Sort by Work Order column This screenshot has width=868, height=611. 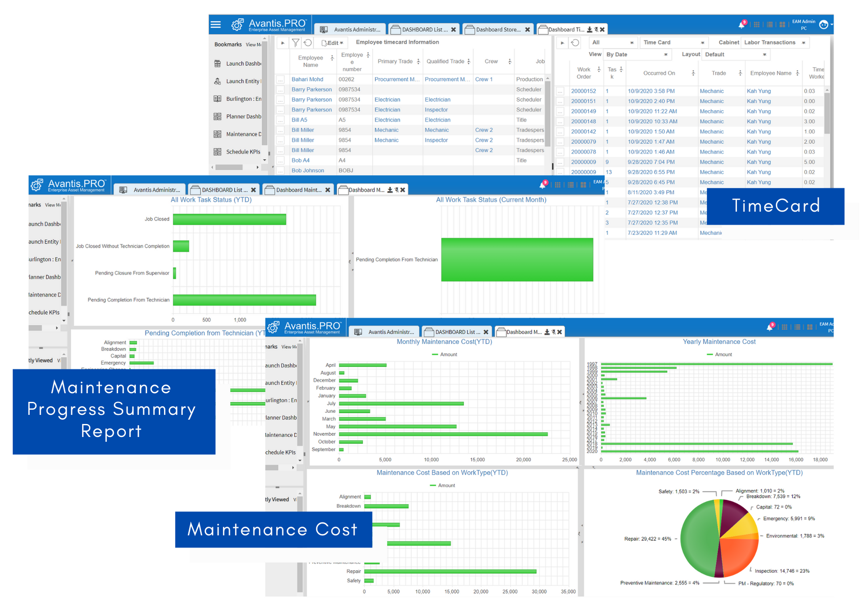(599, 69)
